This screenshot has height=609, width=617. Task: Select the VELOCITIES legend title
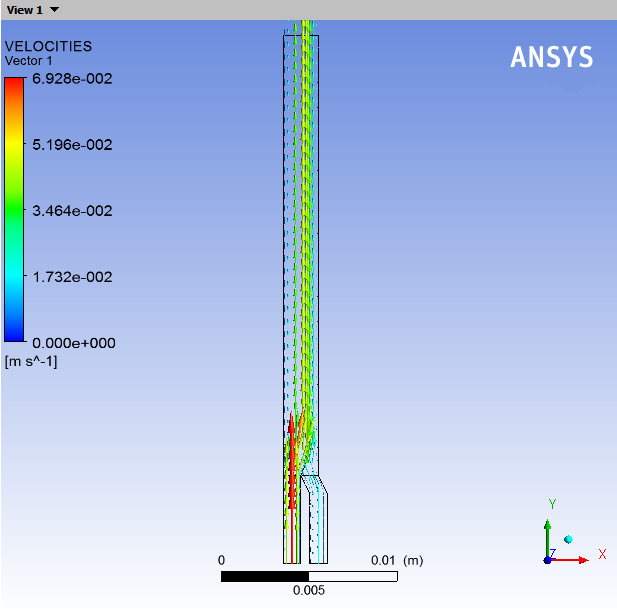(48, 46)
